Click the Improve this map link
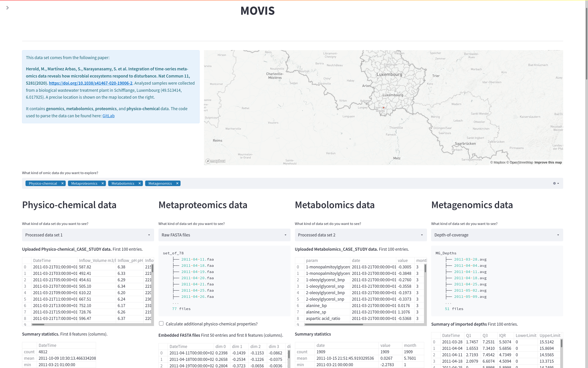This screenshot has width=588, height=368. pos(548,162)
